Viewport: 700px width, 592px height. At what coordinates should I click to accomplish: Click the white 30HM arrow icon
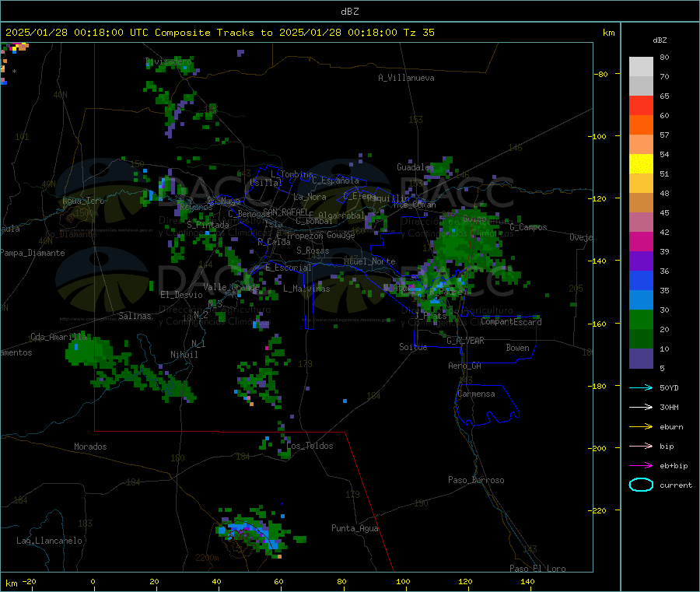click(641, 407)
